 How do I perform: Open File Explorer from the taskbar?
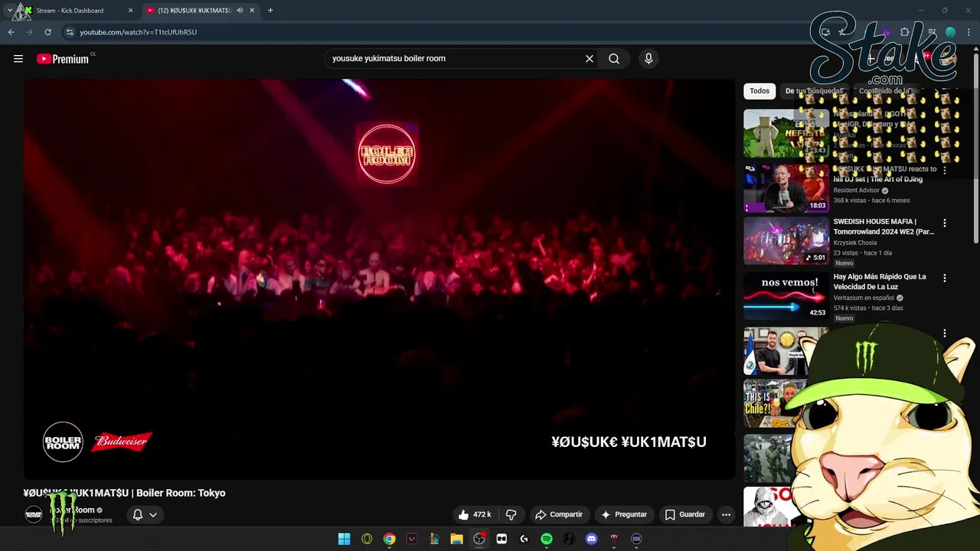tap(456, 539)
